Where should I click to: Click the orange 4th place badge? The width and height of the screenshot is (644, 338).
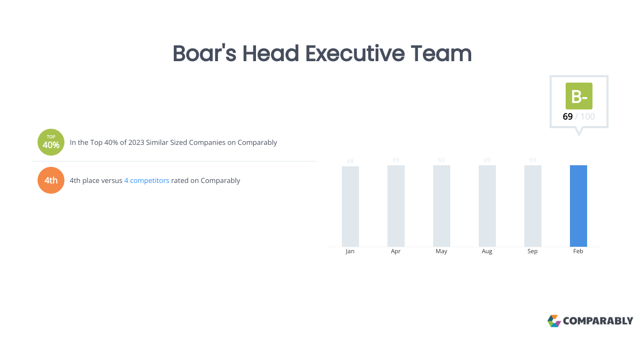[x=51, y=180]
